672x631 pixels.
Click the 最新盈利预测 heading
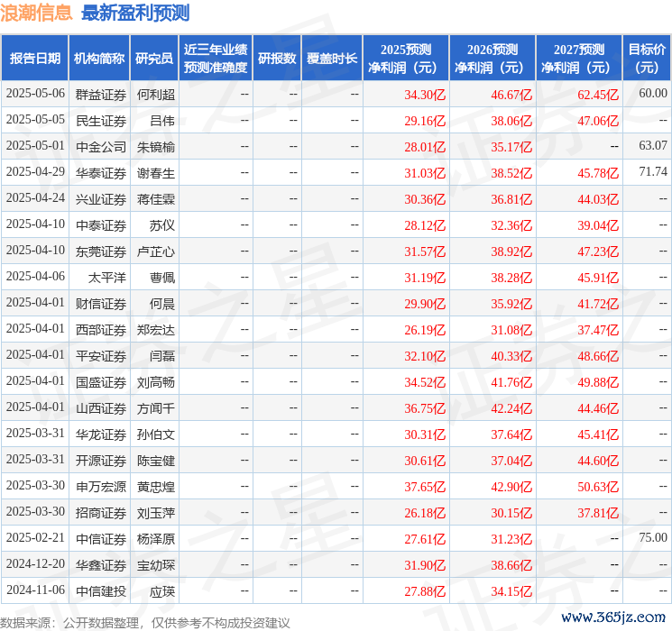tap(135, 13)
